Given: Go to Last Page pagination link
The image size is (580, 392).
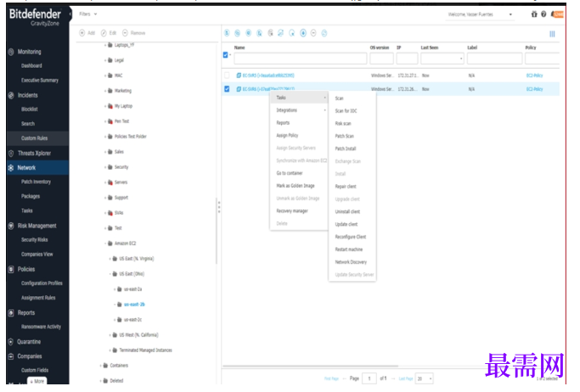Looking at the screenshot, I should 406,378.
